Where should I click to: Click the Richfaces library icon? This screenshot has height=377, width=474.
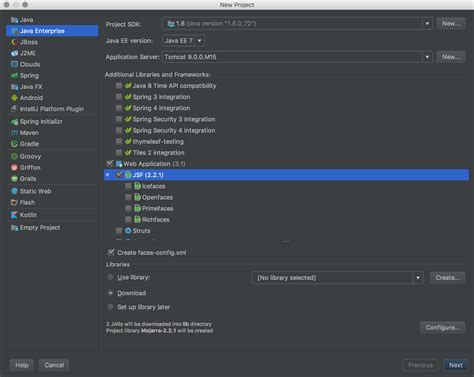(137, 219)
